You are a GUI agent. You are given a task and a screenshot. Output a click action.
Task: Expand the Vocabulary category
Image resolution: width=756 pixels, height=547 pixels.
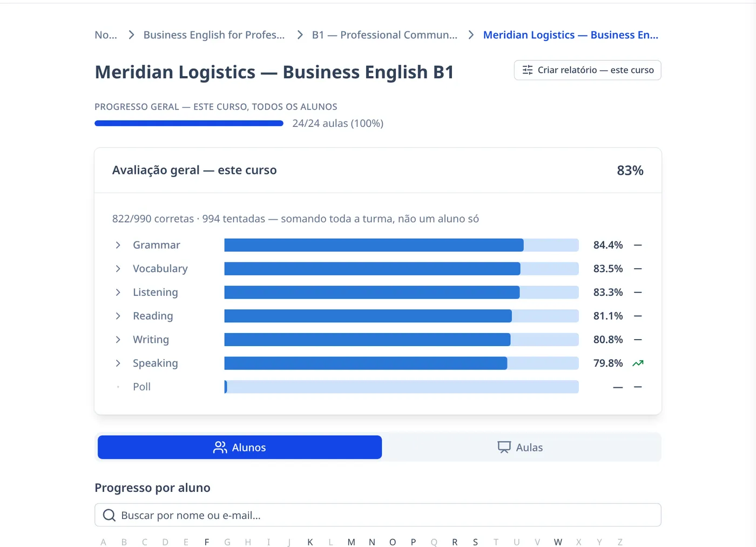pyautogui.click(x=118, y=269)
